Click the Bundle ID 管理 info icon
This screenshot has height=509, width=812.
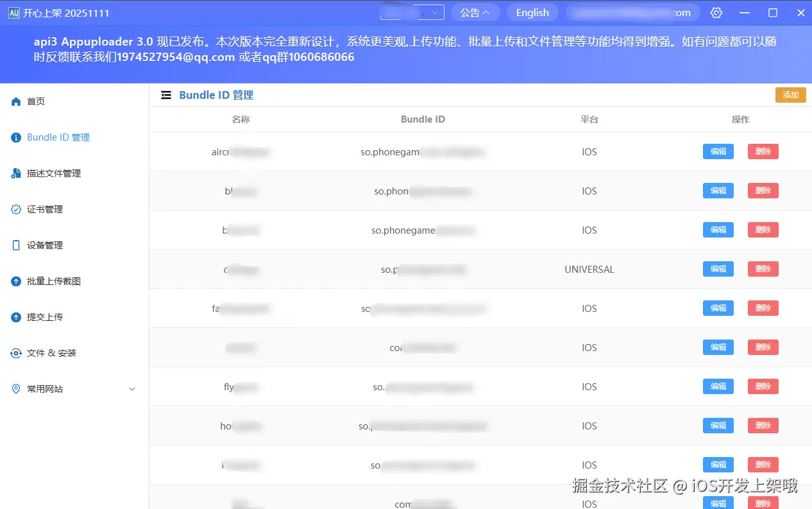pos(15,137)
